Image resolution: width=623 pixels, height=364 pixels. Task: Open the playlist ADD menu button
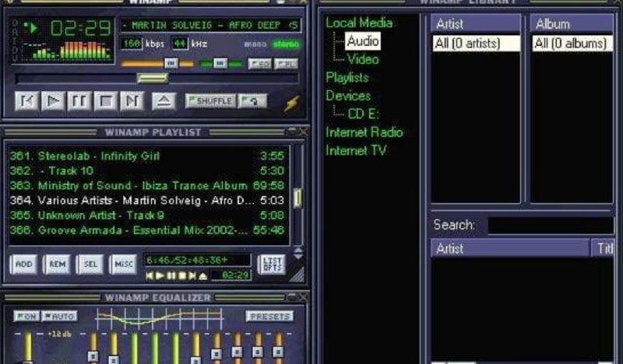point(24,264)
